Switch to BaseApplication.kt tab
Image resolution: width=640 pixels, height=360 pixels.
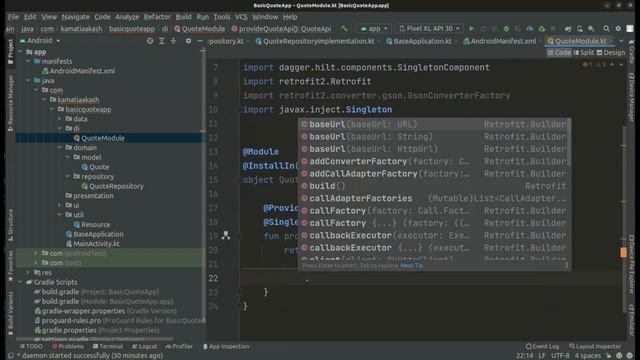click(419, 41)
